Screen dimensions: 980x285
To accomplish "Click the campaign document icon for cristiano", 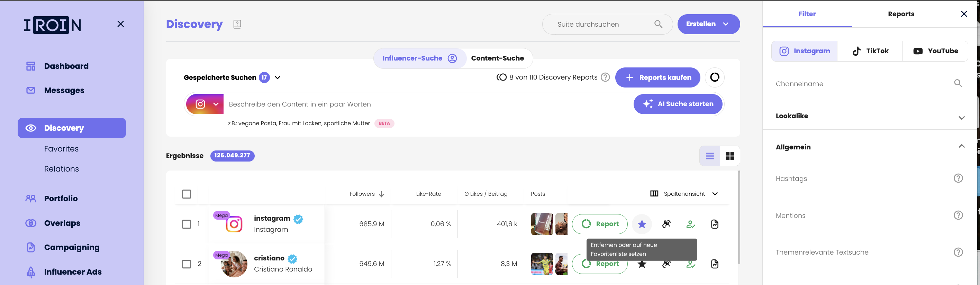I will pyautogui.click(x=715, y=264).
